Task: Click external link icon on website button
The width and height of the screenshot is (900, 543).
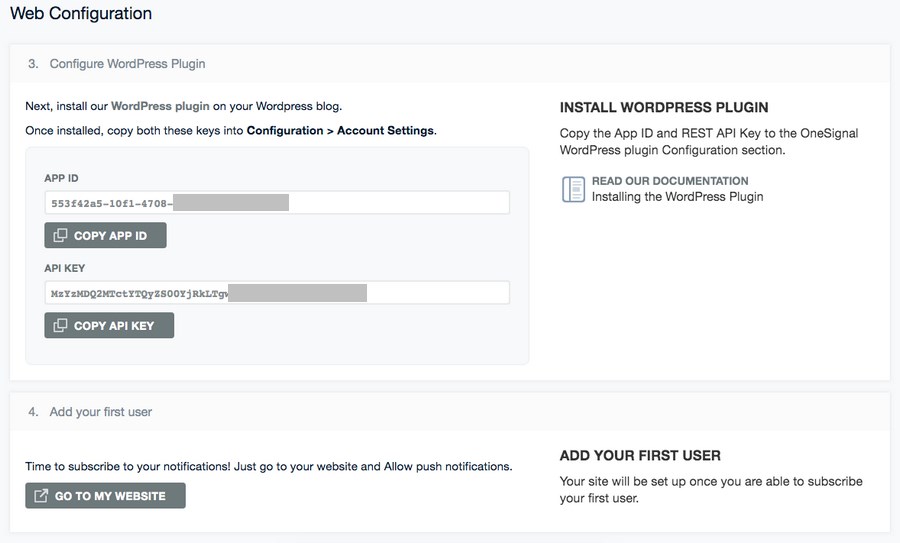Action: tap(41, 495)
